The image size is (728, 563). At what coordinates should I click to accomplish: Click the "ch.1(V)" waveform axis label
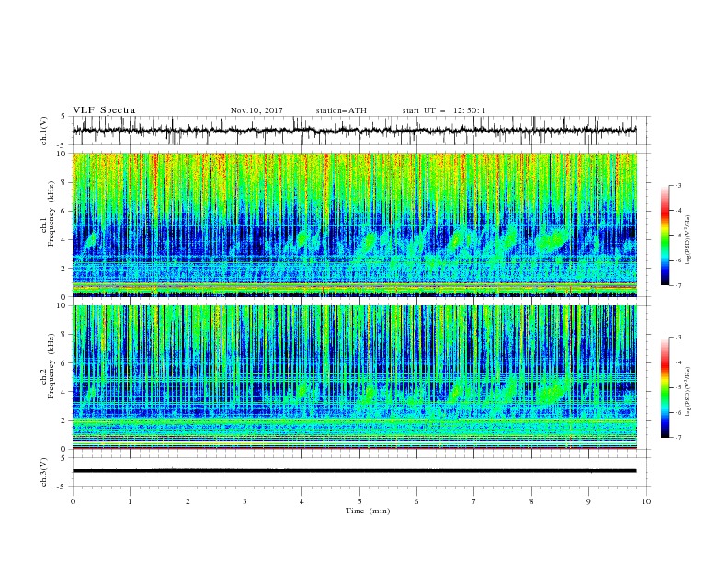tap(44, 131)
